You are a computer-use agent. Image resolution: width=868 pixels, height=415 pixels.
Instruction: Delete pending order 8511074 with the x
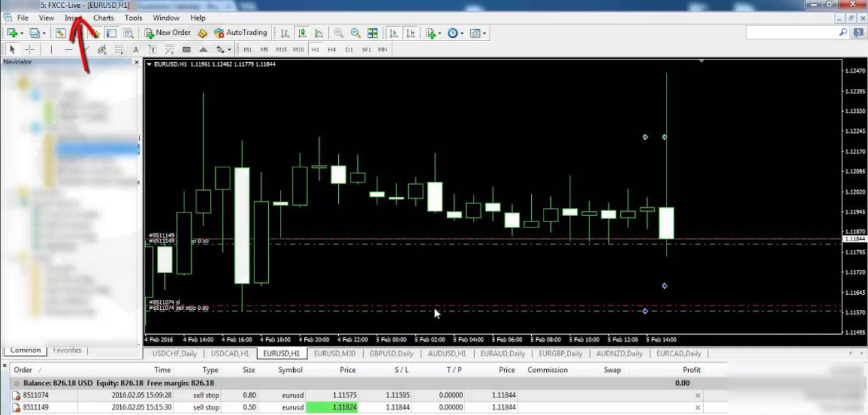click(x=697, y=395)
